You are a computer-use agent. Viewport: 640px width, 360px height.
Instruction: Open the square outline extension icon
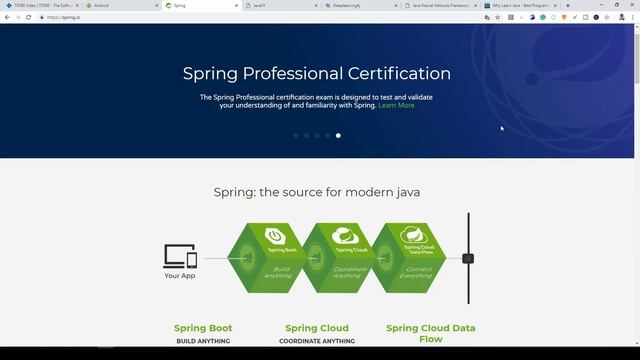(585, 18)
